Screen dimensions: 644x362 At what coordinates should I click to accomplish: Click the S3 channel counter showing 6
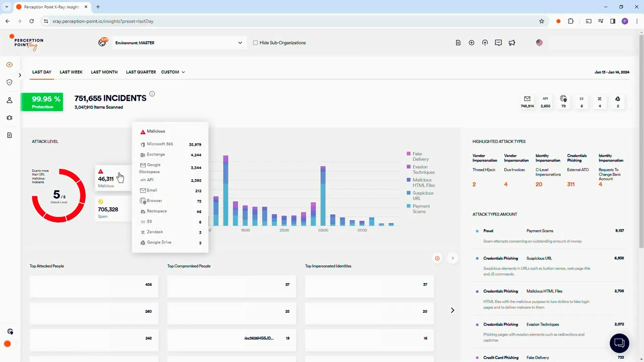[x=582, y=102]
